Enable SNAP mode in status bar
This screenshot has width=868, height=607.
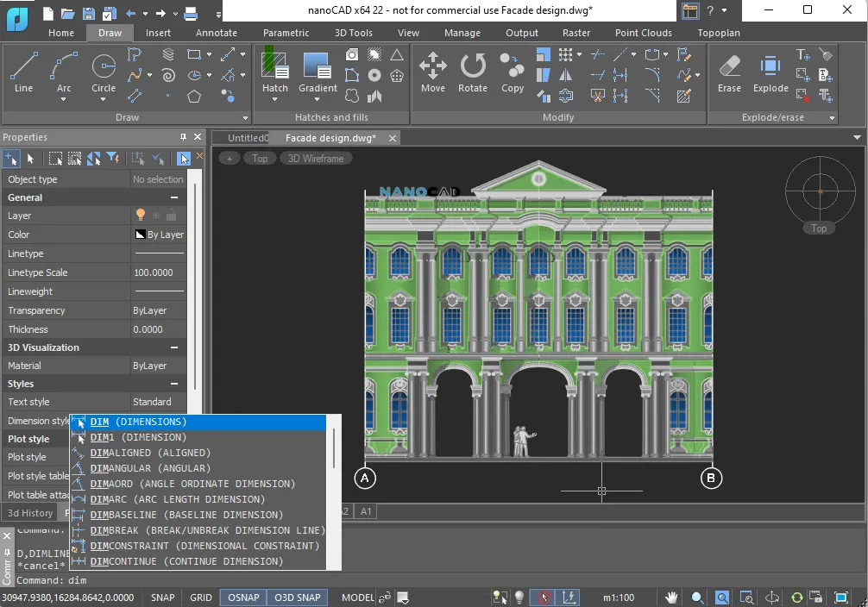pos(162,597)
